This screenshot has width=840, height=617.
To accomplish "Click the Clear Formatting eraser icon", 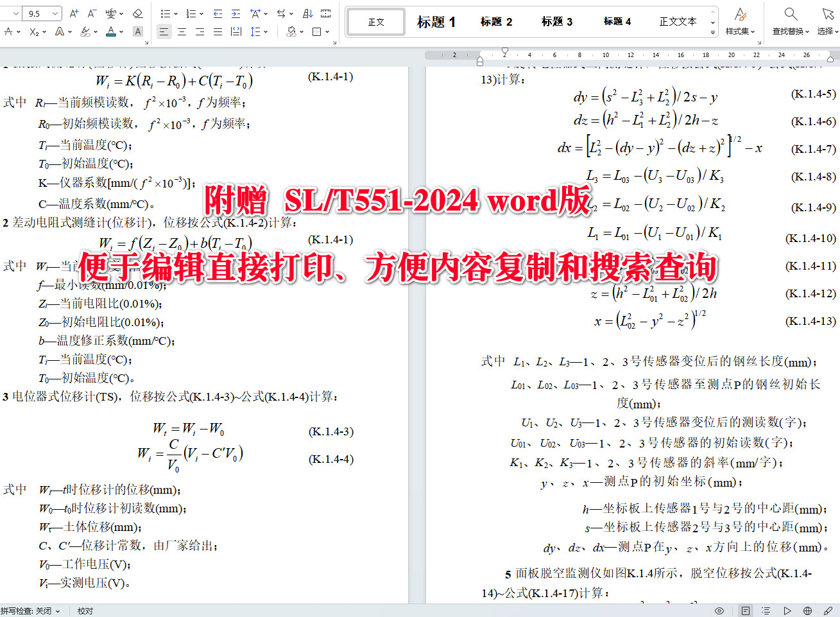I will (137, 14).
